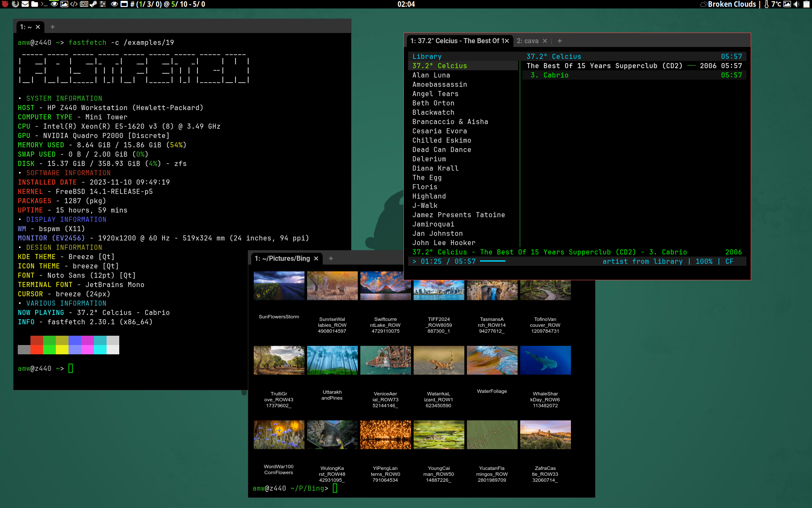Click the eye icon before the window icon

coord(114,4)
